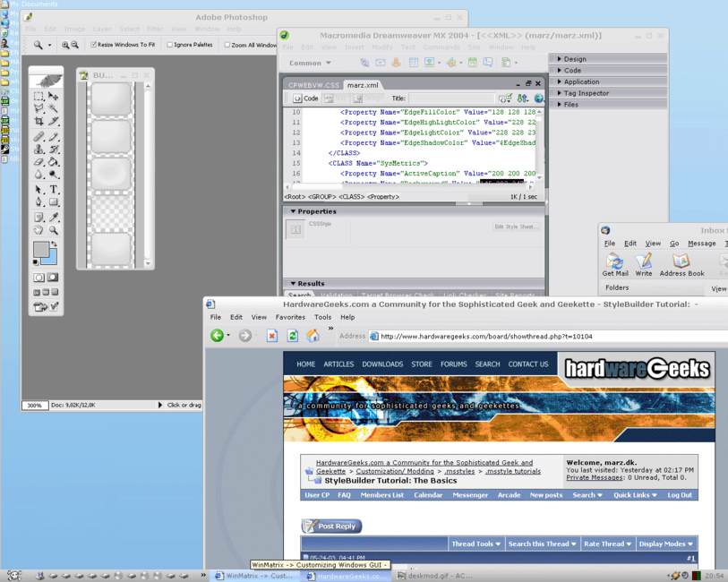The image size is (728, 582).
Task: Open the Private Messages link
Action: (595, 477)
